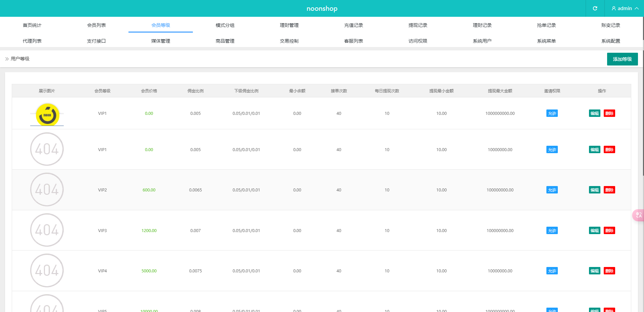Click the 1000000000.00 max withdrawal value
The height and width of the screenshot is (312, 644).
click(500, 113)
